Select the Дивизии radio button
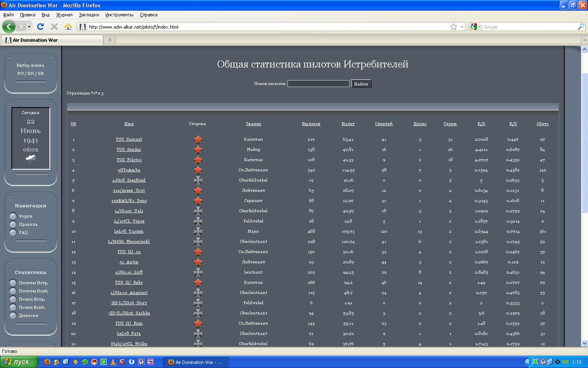 (13, 316)
